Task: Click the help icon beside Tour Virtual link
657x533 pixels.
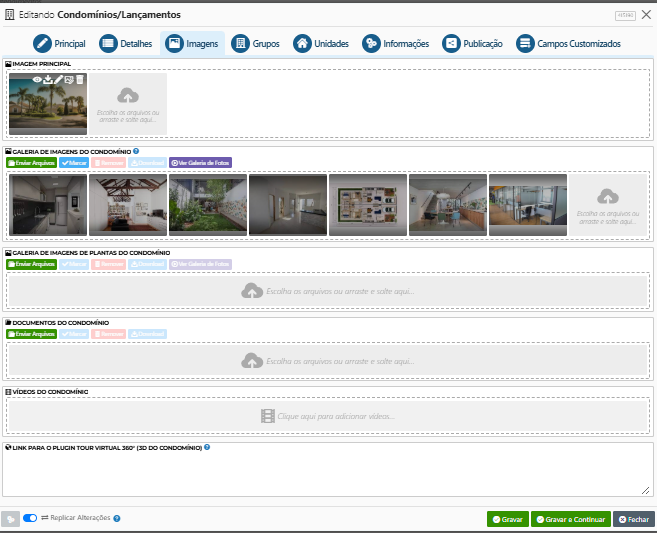Action: [x=207, y=447]
